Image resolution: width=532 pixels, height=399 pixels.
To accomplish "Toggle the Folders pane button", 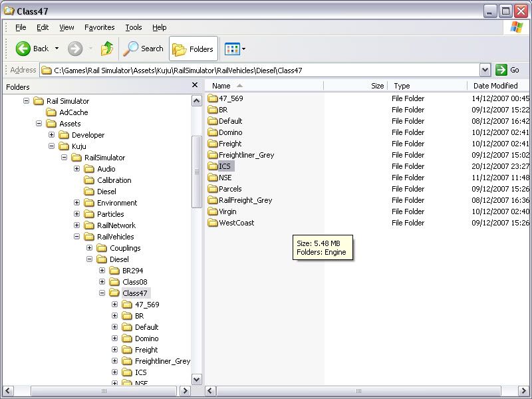I will point(194,49).
